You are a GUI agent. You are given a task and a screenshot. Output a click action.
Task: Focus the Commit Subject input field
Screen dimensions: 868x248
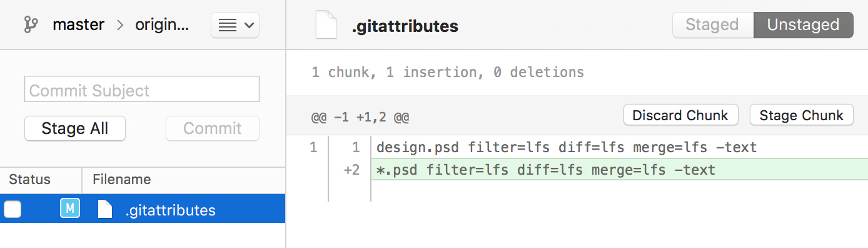click(141, 90)
